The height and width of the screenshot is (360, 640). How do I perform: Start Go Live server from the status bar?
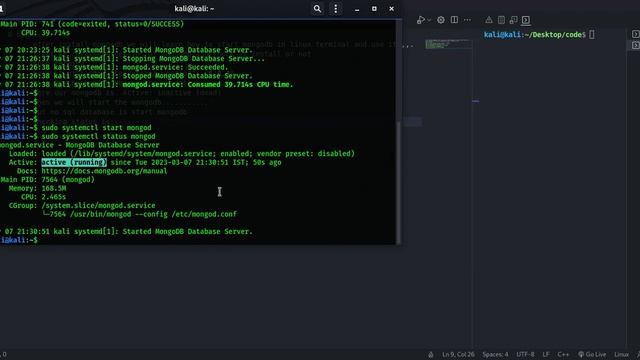tap(592, 354)
